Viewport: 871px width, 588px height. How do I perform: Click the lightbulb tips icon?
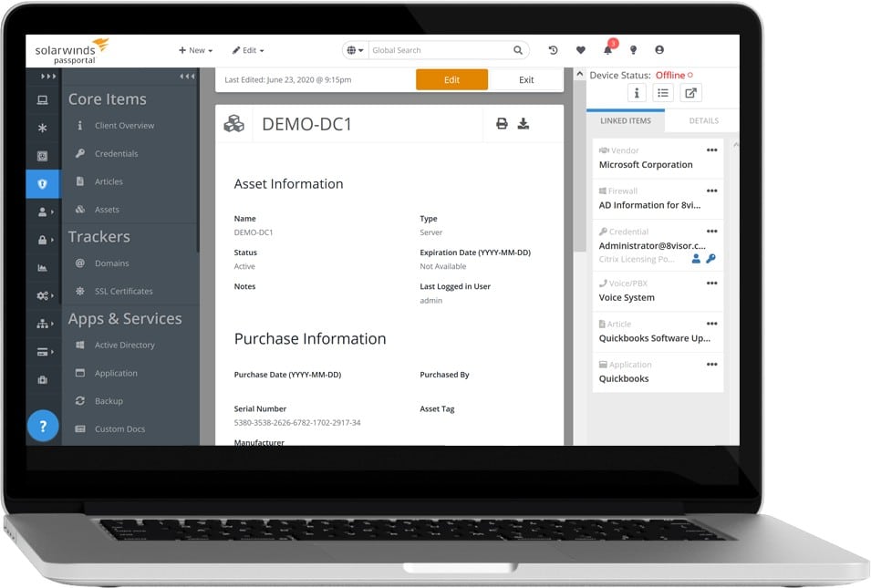(633, 50)
